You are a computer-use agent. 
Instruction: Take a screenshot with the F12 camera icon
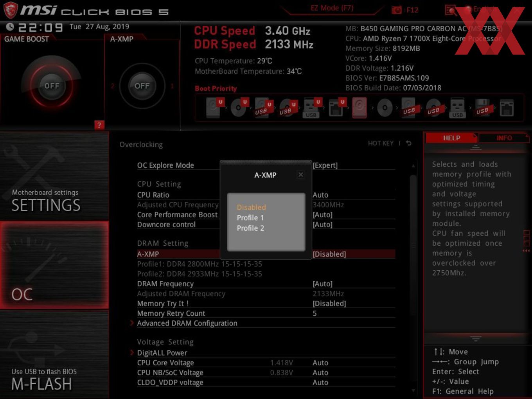point(397,10)
